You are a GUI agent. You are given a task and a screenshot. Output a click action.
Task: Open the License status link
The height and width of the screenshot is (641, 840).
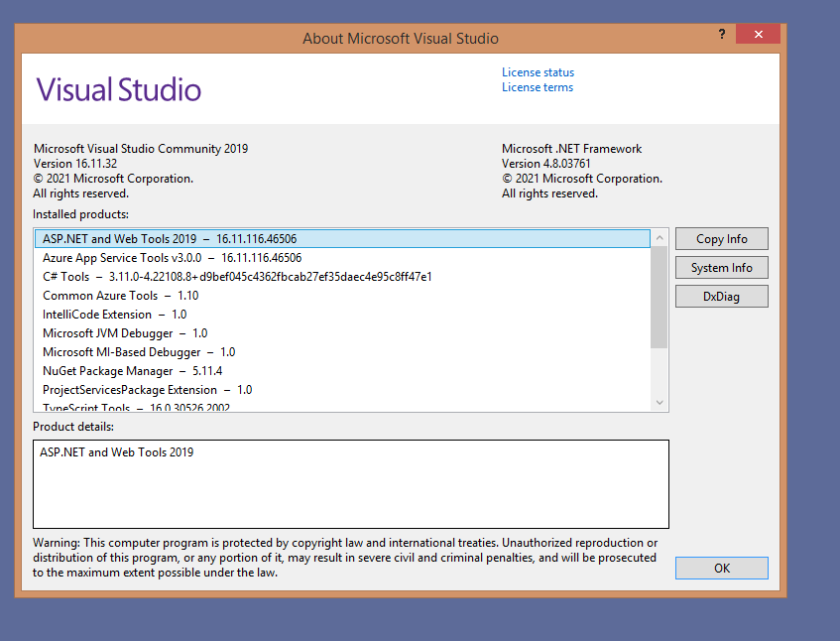click(538, 72)
